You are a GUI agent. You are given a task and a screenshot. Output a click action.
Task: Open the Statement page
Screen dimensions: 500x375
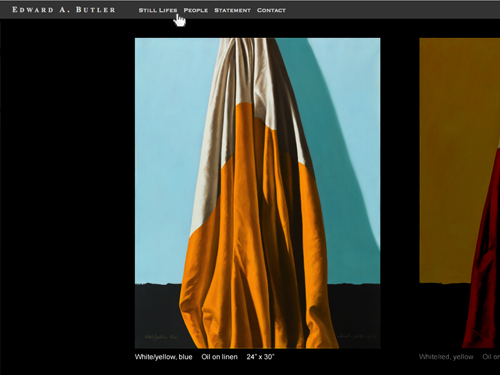click(x=232, y=10)
